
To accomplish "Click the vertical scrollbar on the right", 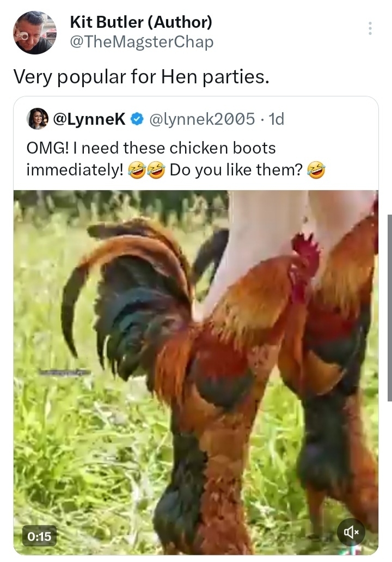I will click(x=389, y=308).
